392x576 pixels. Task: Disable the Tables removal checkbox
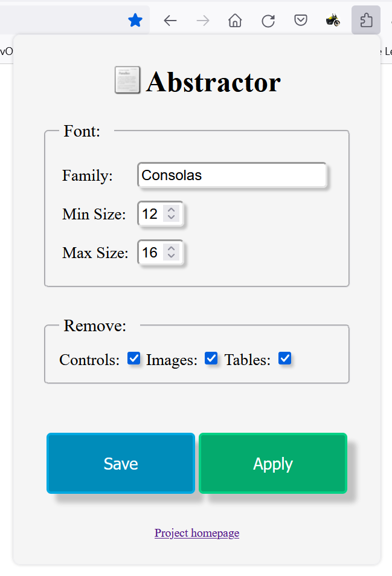284,358
